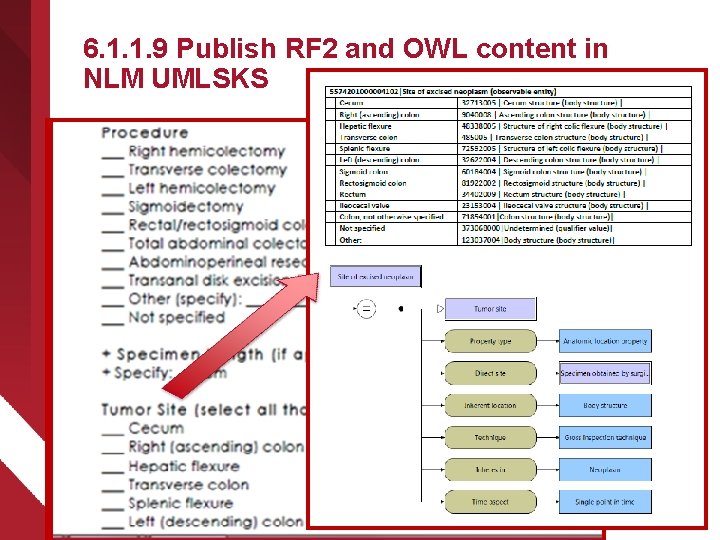720x540 pixels.
Task: Click the 'Single point in time' value box
Action: (605, 502)
